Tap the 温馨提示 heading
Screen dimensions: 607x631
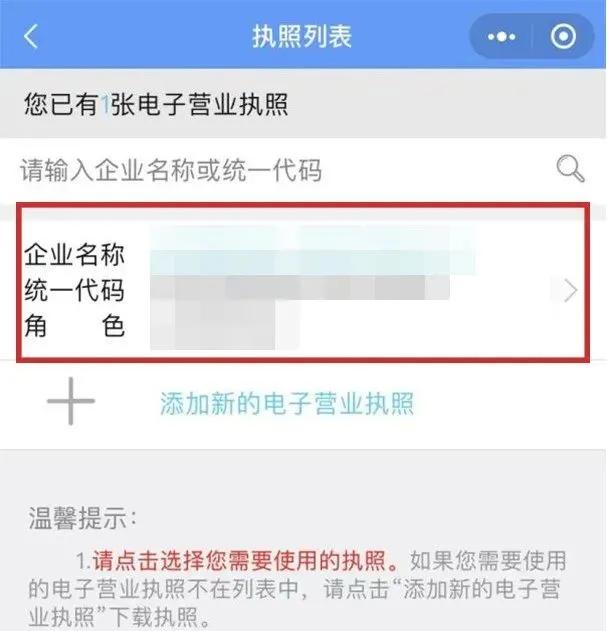pos(82,518)
